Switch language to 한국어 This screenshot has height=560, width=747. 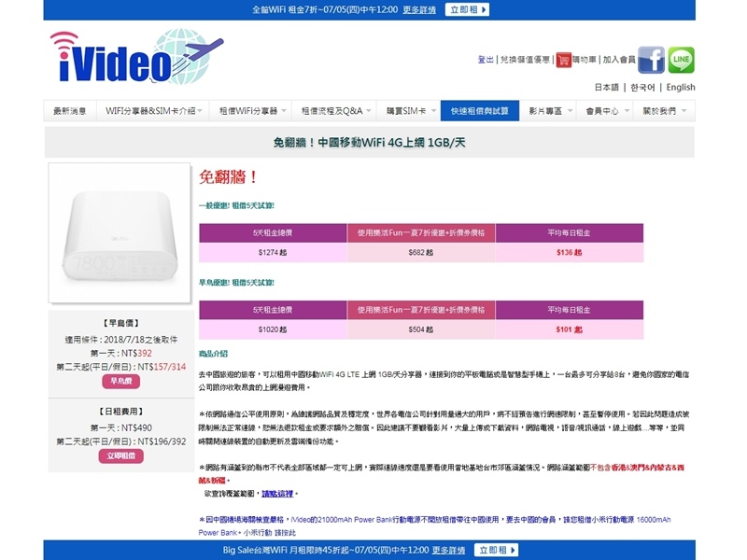642,87
